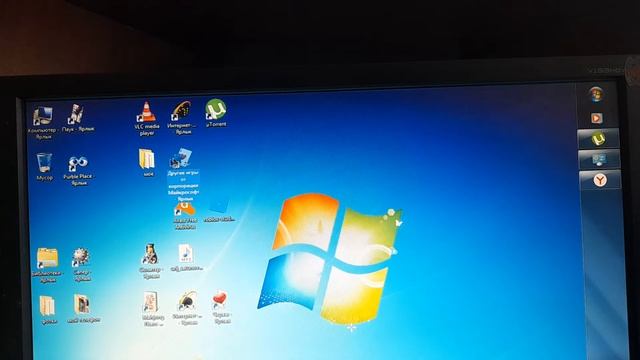Open the Windows Start orb in the taskbar
640x360 pixels.
(x=596, y=94)
